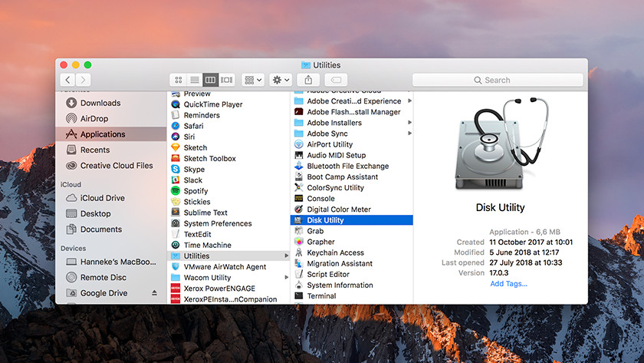Select QuickTime Player app

point(228,104)
